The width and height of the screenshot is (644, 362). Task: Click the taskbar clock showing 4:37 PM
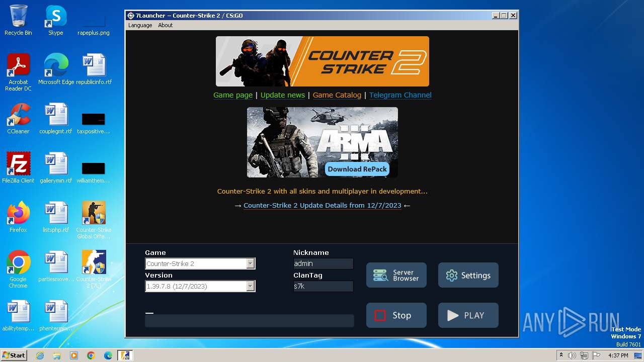pos(618,355)
